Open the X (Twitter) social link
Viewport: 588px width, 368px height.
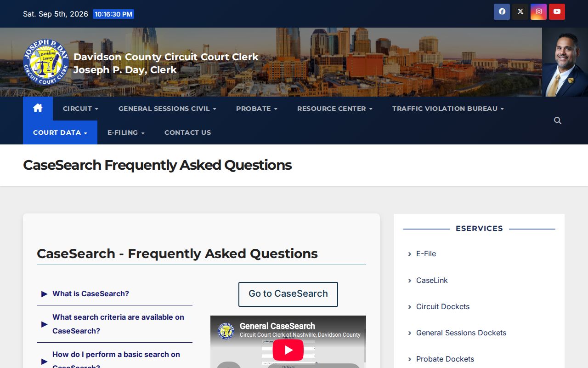coord(520,11)
